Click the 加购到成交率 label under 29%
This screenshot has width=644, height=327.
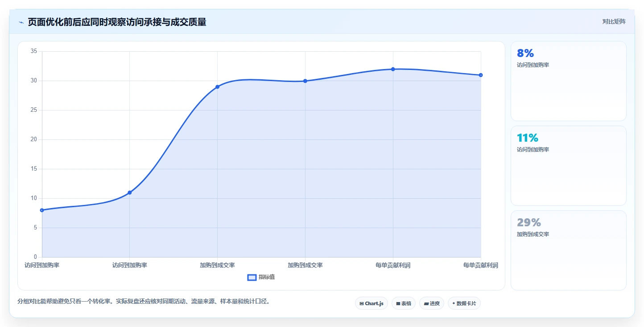533,234
